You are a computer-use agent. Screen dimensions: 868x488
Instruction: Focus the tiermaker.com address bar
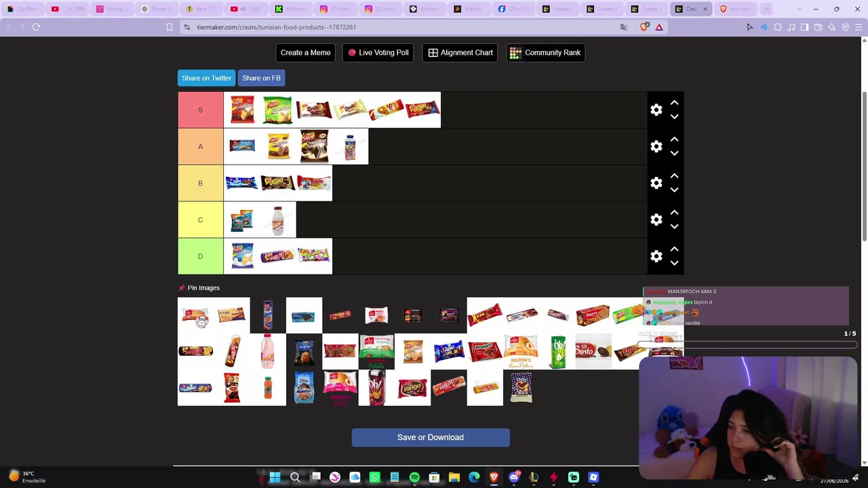click(x=400, y=27)
